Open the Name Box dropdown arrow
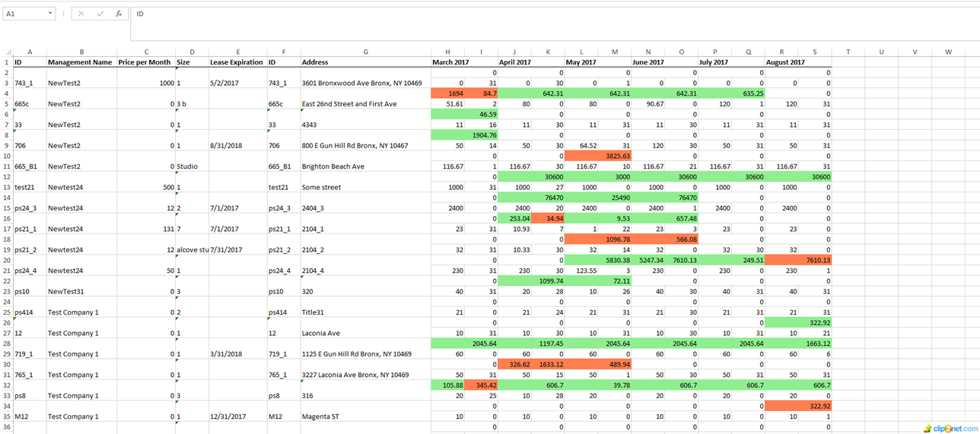The height and width of the screenshot is (434, 980). pos(50,14)
